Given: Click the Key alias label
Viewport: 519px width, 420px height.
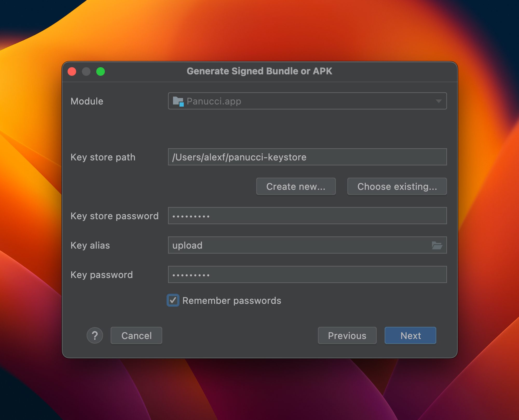Looking at the screenshot, I should coord(90,245).
